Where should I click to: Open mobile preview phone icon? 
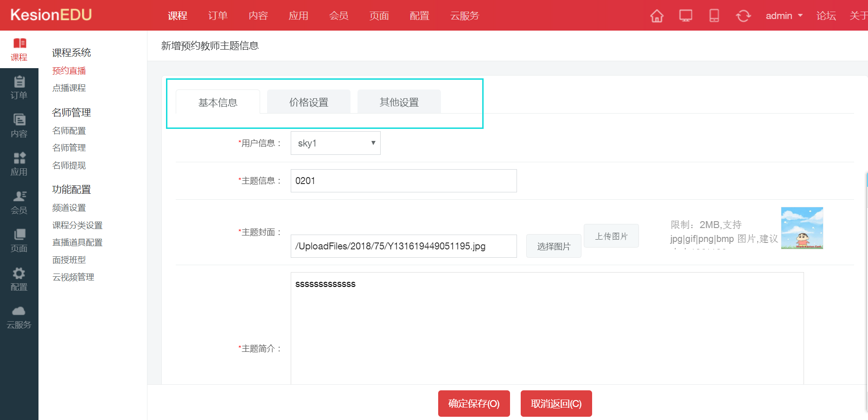714,16
